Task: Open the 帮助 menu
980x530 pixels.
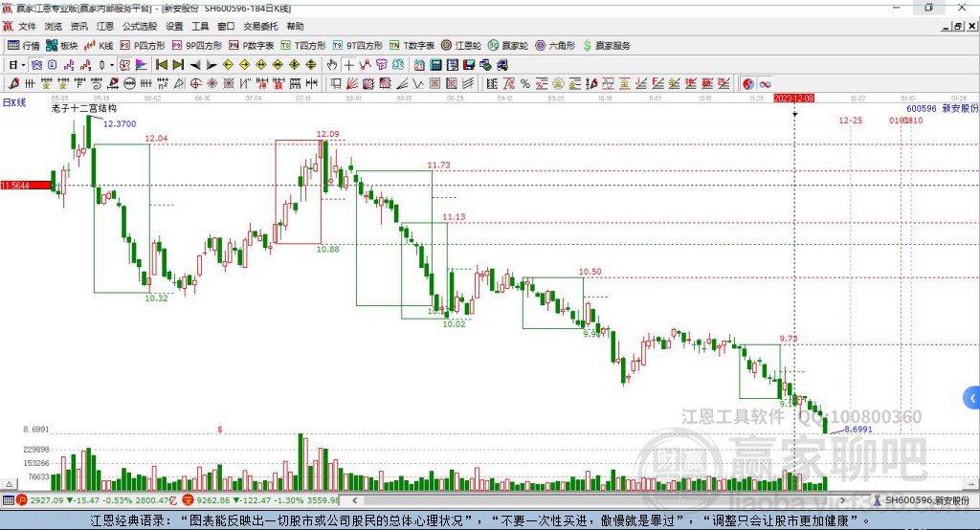Action: (x=295, y=26)
